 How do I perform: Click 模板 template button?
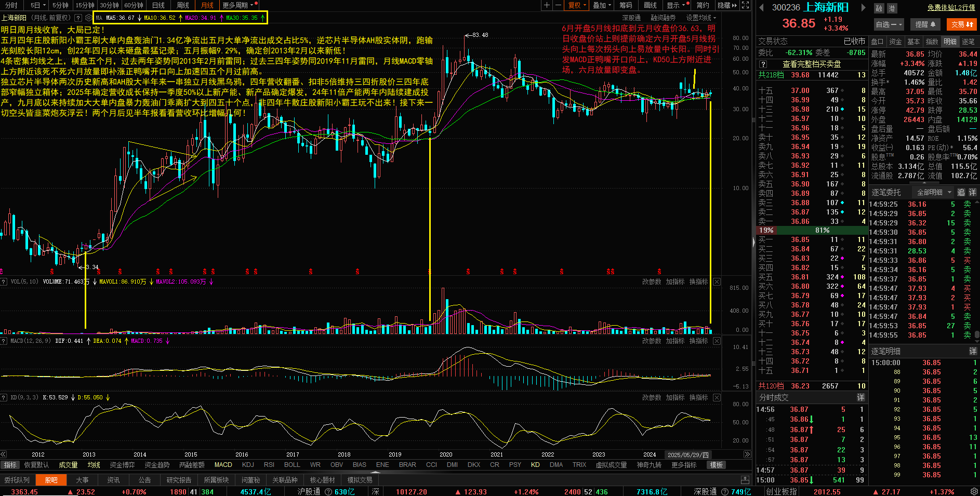(x=717, y=465)
